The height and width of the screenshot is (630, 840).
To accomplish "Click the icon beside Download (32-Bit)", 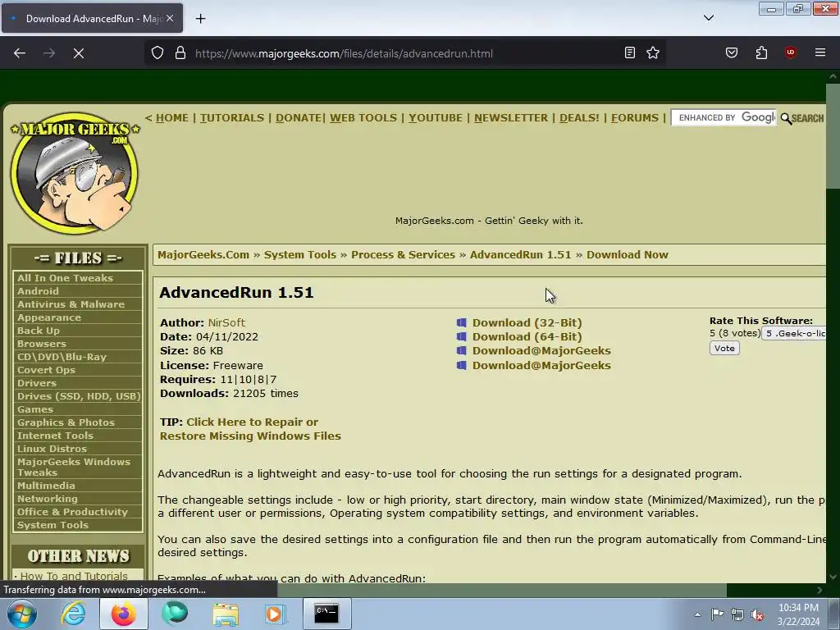I will point(461,322).
